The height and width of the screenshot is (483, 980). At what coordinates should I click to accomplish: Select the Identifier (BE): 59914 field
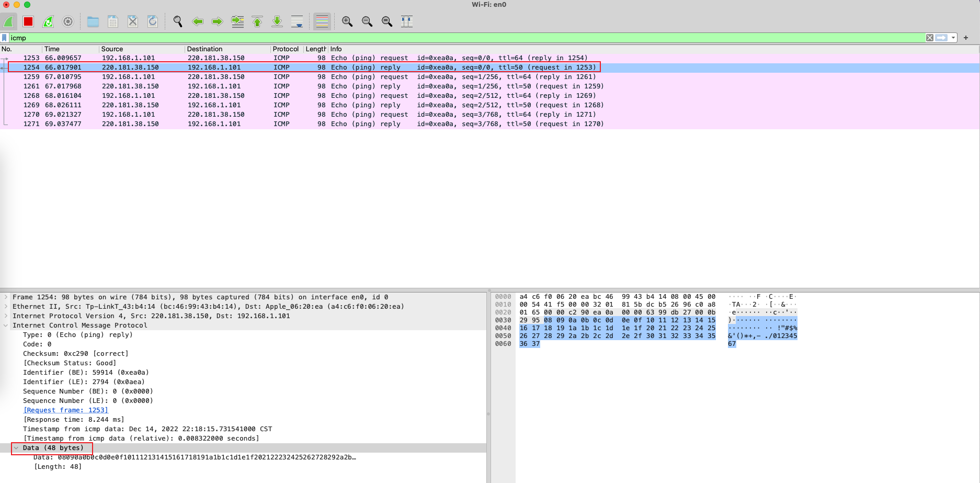tap(86, 373)
